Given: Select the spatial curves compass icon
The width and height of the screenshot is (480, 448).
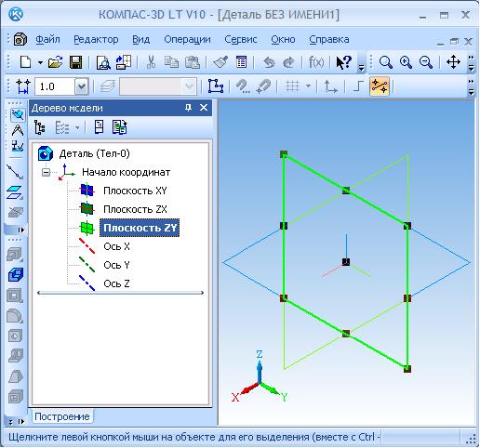Looking at the screenshot, I should [18, 130].
